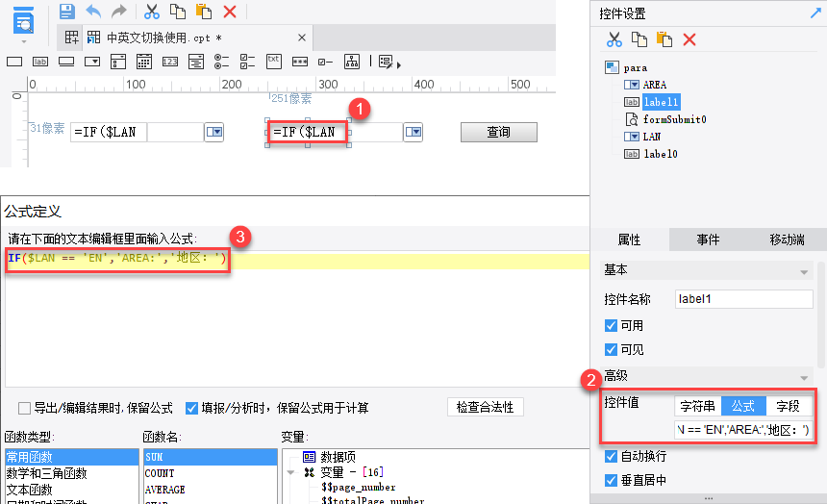827x504 pixels.
Task: Redo the last action
Action: tap(120, 12)
